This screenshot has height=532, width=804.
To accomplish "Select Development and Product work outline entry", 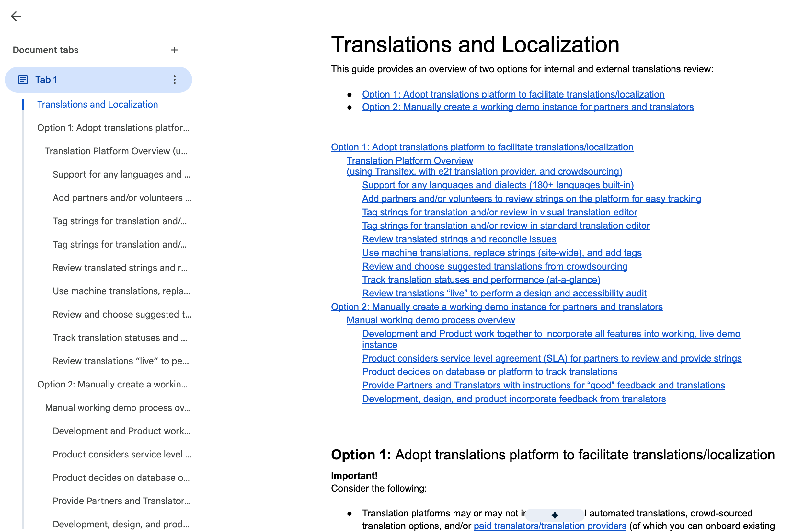I will [122, 431].
